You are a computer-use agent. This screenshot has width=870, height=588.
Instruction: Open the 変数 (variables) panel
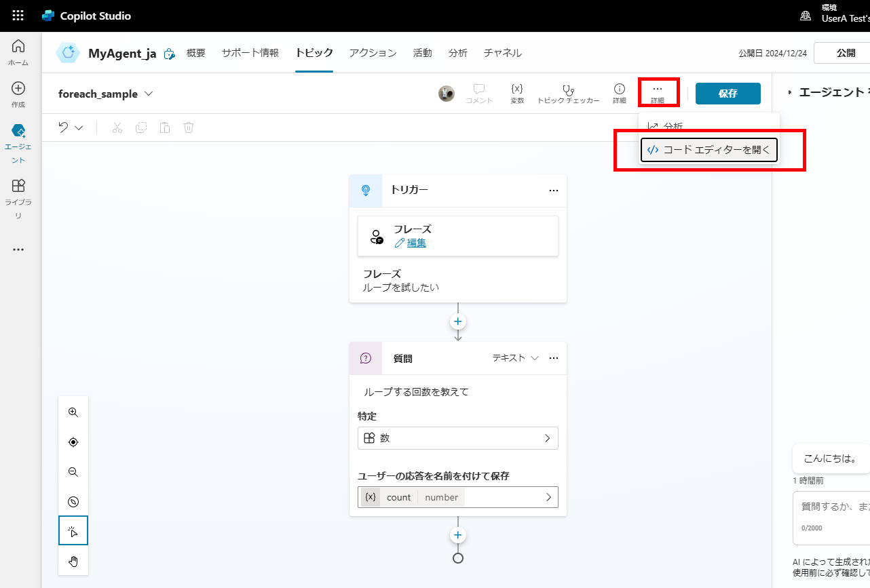(517, 93)
